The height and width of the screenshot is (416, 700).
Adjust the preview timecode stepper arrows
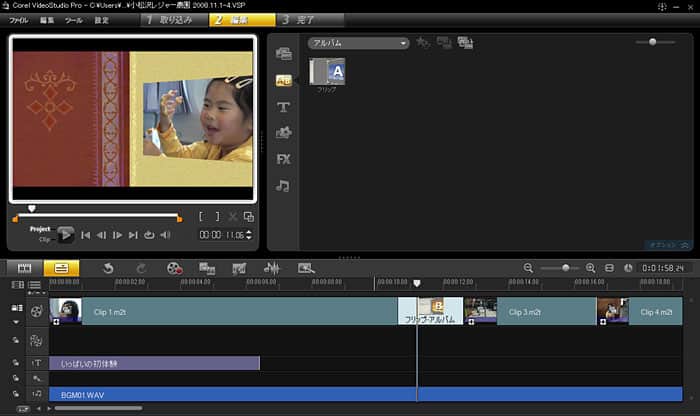[249, 235]
